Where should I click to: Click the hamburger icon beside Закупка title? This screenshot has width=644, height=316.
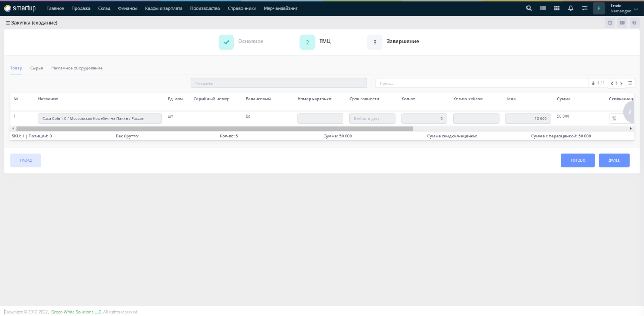8,23
